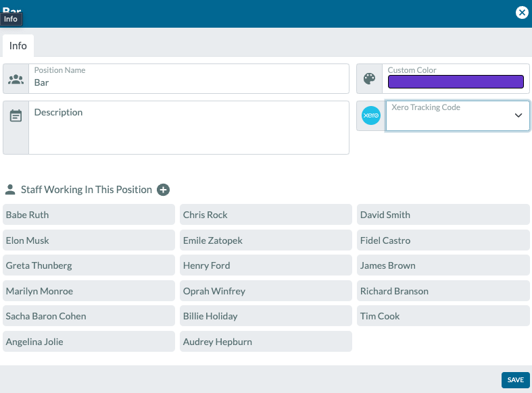Save the position changes

515,380
